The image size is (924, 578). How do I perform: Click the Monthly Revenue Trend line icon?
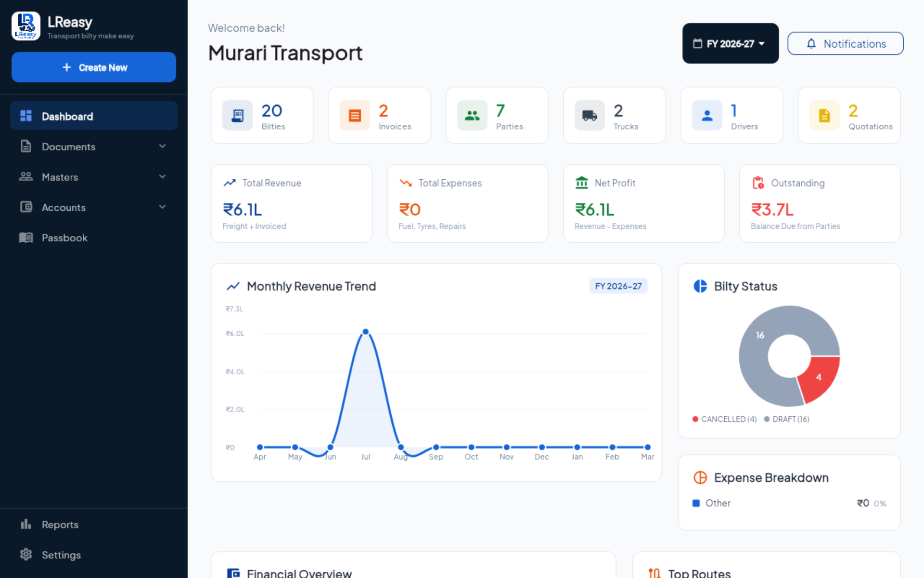[x=233, y=286]
